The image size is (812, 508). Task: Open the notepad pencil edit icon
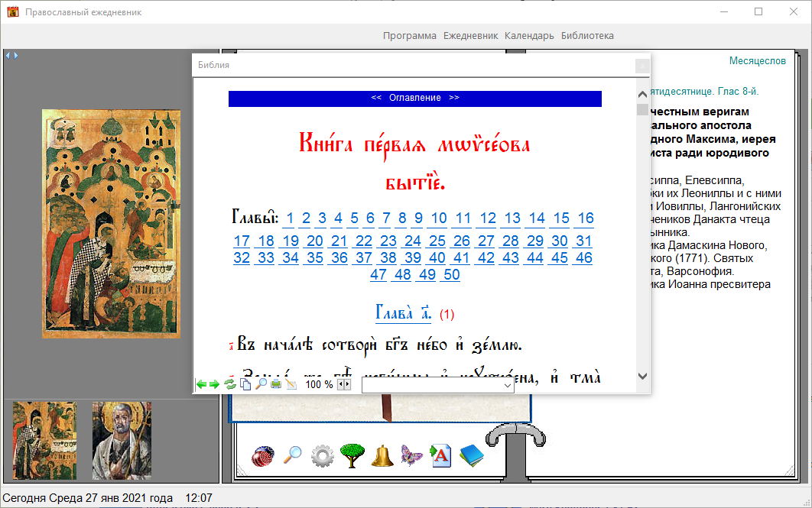291,383
